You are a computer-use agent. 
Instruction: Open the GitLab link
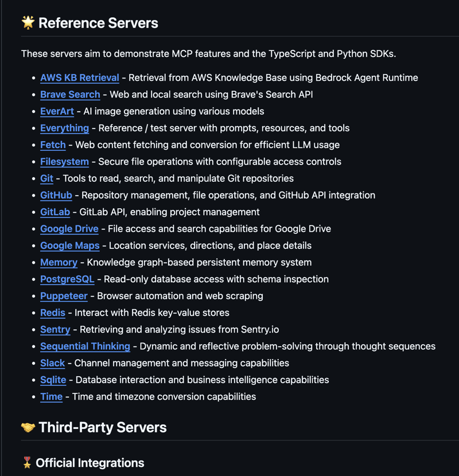click(x=55, y=212)
